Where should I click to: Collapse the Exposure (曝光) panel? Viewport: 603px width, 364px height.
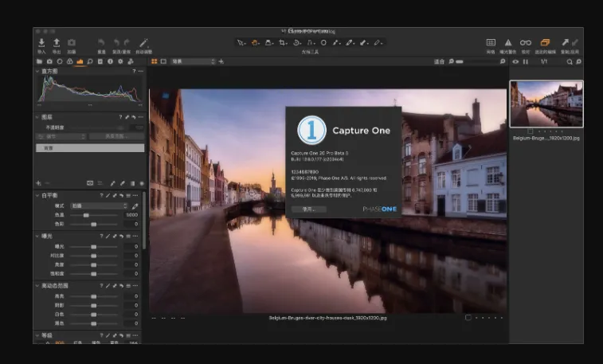37,236
